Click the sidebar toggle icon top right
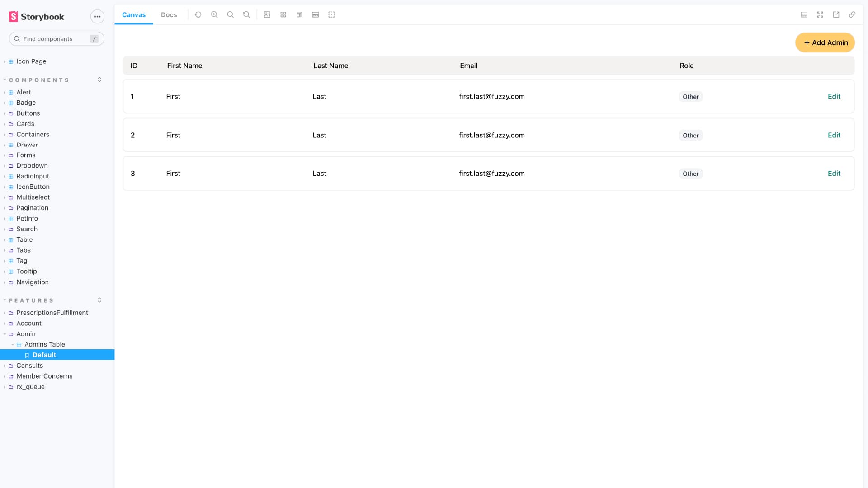The height and width of the screenshot is (488, 868). pyautogui.click(x=804, y=14)
